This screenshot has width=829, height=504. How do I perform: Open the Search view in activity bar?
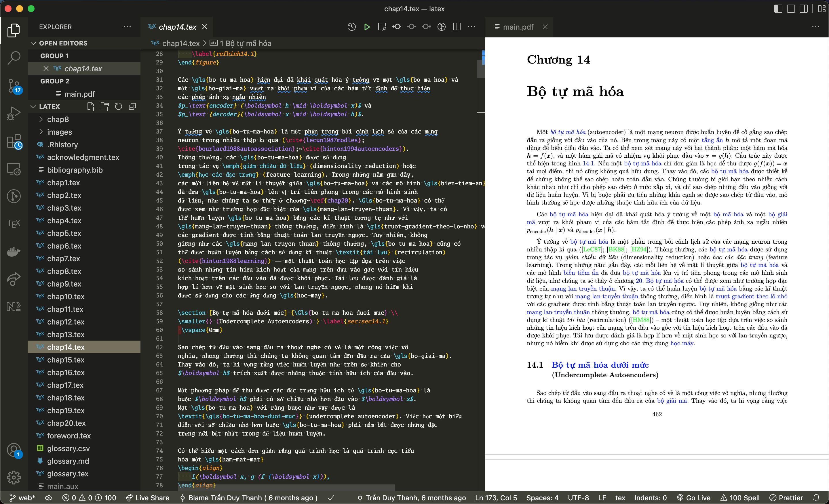[14, 58]
